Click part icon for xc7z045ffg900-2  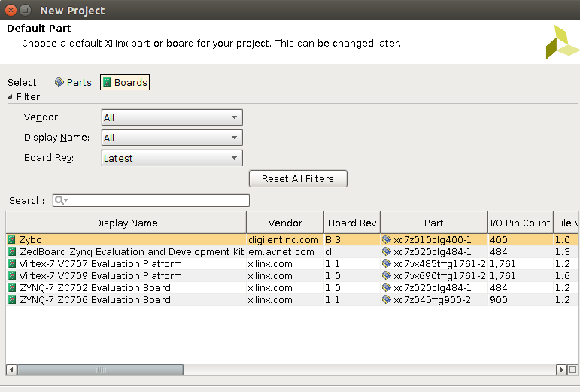pos(387,299)
